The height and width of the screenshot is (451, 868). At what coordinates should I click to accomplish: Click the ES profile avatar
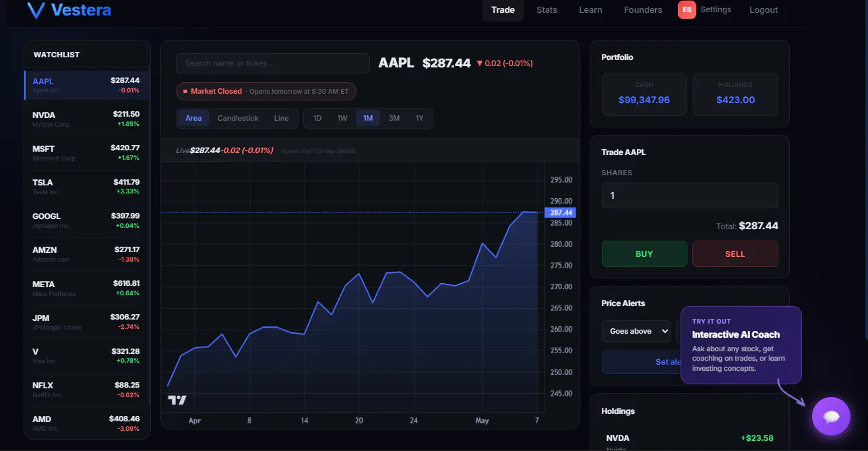tap(687, 10)
